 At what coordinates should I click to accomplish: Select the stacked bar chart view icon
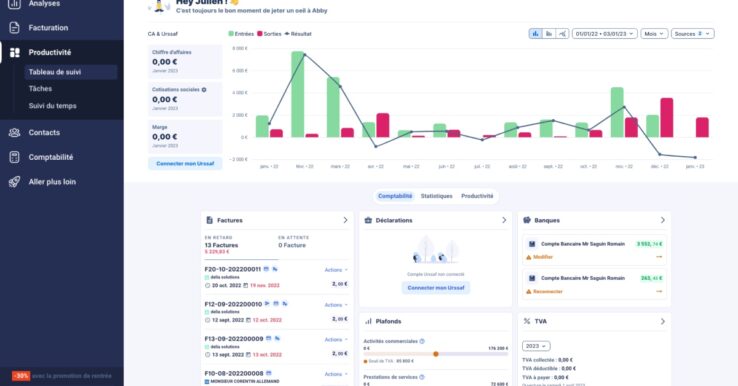[549, 34]
